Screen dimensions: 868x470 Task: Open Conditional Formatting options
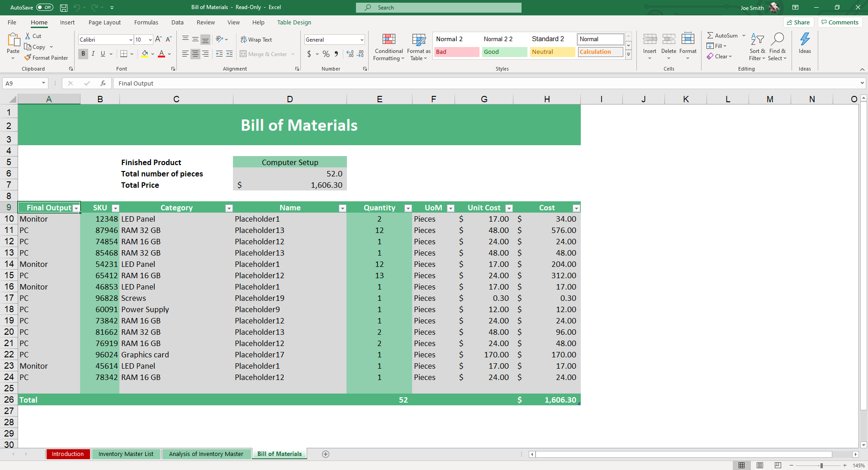pyautogui.click(x=388, y=47)
